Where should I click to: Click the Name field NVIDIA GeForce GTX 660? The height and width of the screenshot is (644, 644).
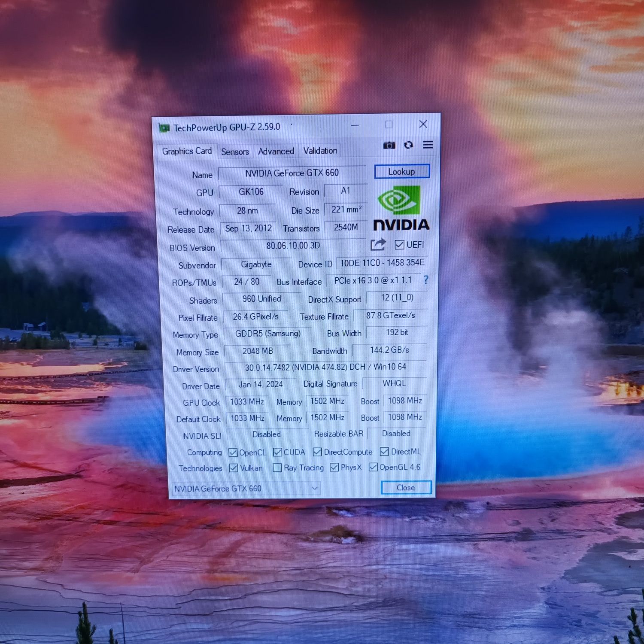pyautogui.click(x=292, y=173)
